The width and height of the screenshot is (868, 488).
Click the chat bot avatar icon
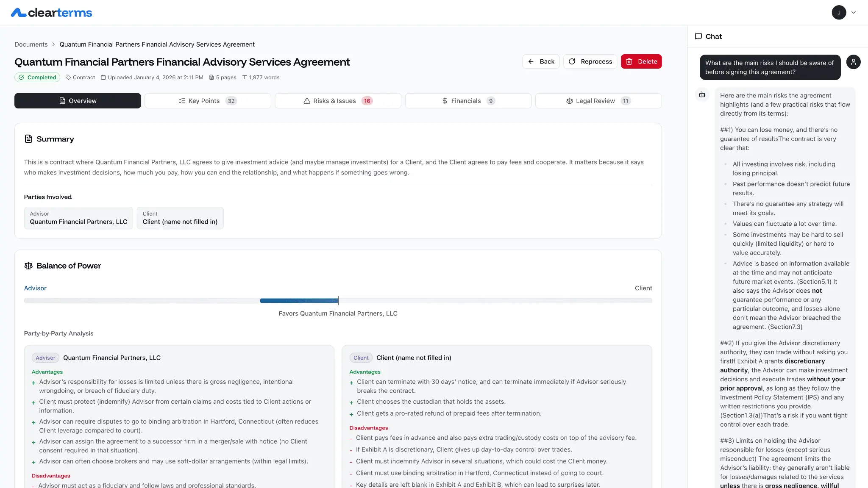[702, 94]
